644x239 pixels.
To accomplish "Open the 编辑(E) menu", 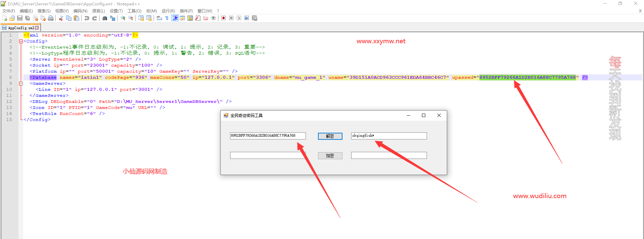I will (x=26, y=11).
